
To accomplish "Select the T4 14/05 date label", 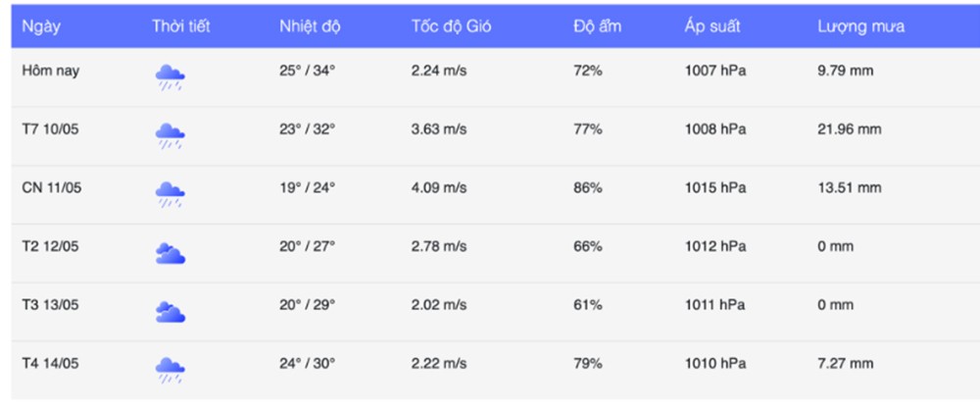I will tap(51, 363).
